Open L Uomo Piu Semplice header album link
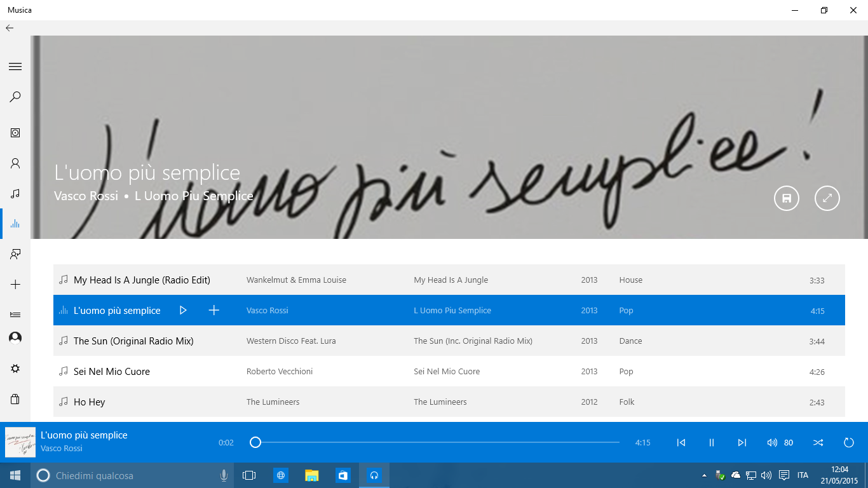Viewport: 868px width, 488px height. (x=194, y=196)
